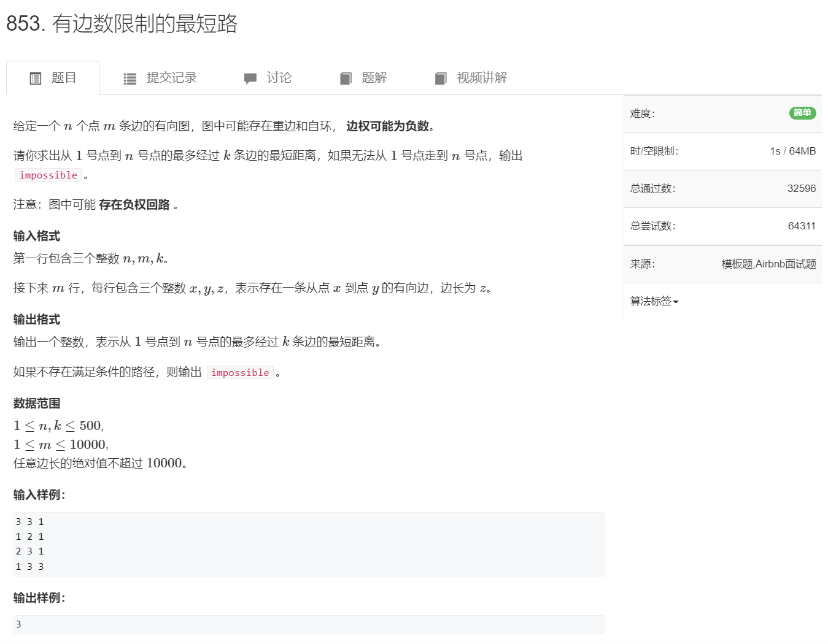
Task: Switch to the 提交记录 tab
Action: [x=171, y=78]
